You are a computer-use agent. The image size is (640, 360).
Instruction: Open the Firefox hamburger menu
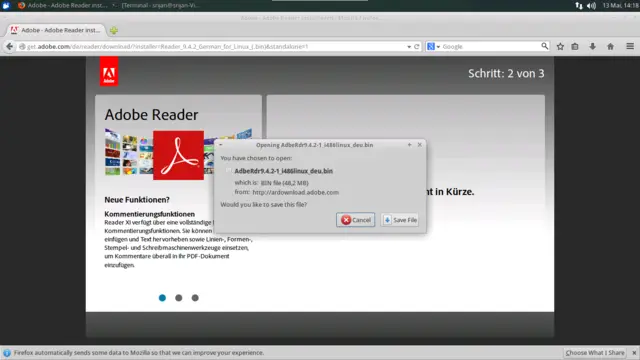click(x=630, y=47)
